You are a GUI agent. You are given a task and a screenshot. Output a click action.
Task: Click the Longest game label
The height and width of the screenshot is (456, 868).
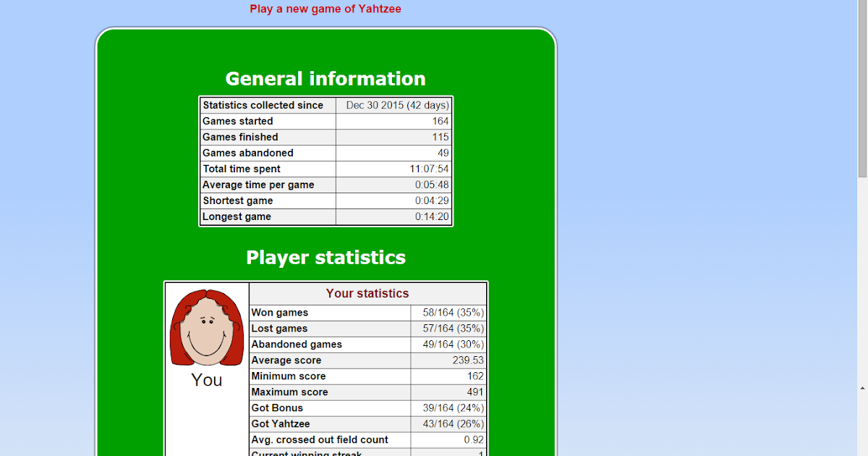[237, 216]
